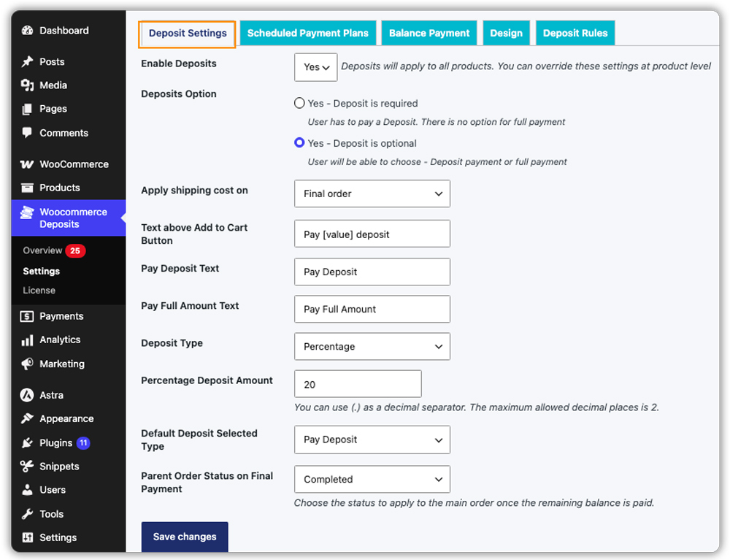
Task: Open the Users menu link
Action: [52, 490]
